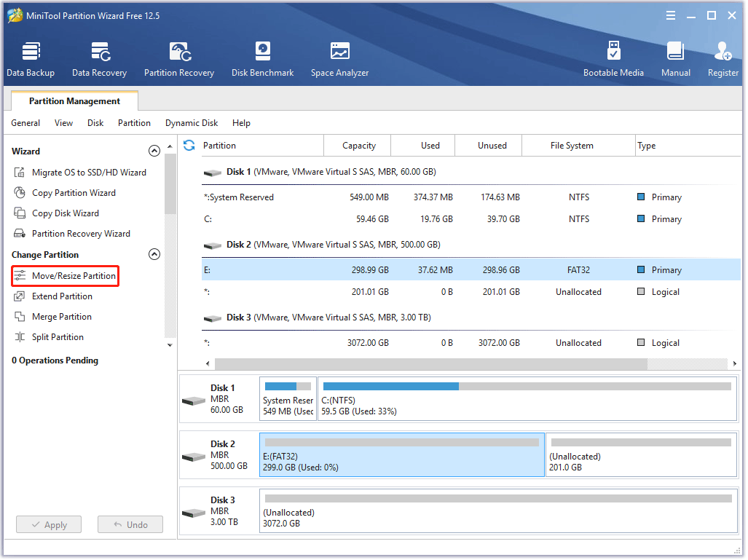This screenshot has height=560, width=748.
Task: Sort by Type column header
Action: click(x=689, y=146)
